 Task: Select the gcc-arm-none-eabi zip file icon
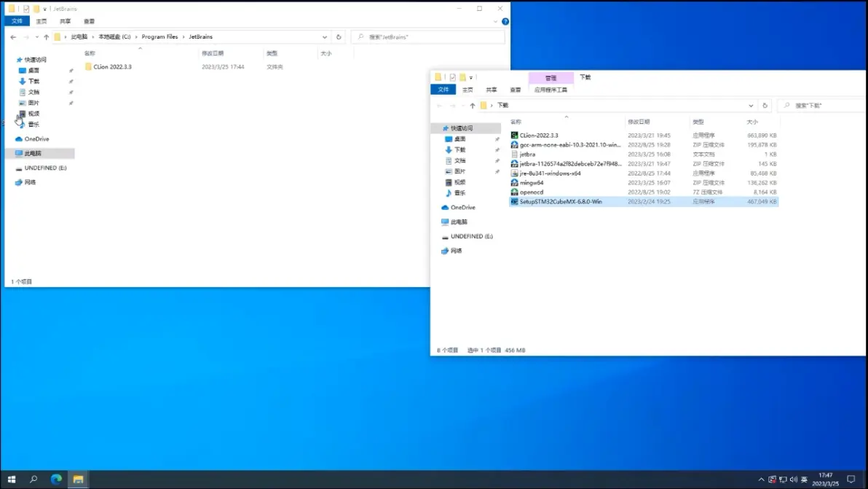(514, 144)
